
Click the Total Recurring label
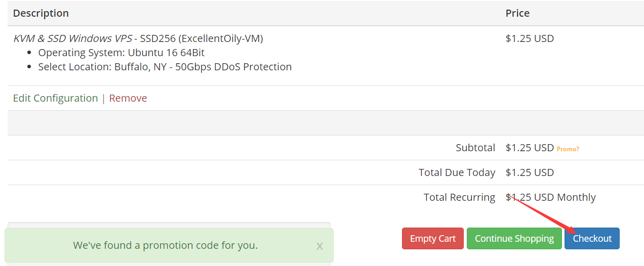(x=459, y=197)
